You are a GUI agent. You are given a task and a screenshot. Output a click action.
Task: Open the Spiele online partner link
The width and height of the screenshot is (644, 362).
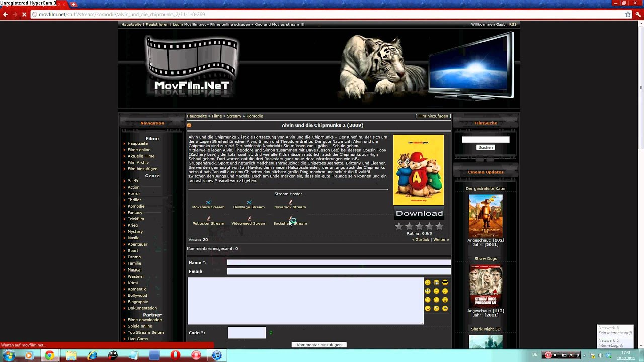click(x=140, y=326)
